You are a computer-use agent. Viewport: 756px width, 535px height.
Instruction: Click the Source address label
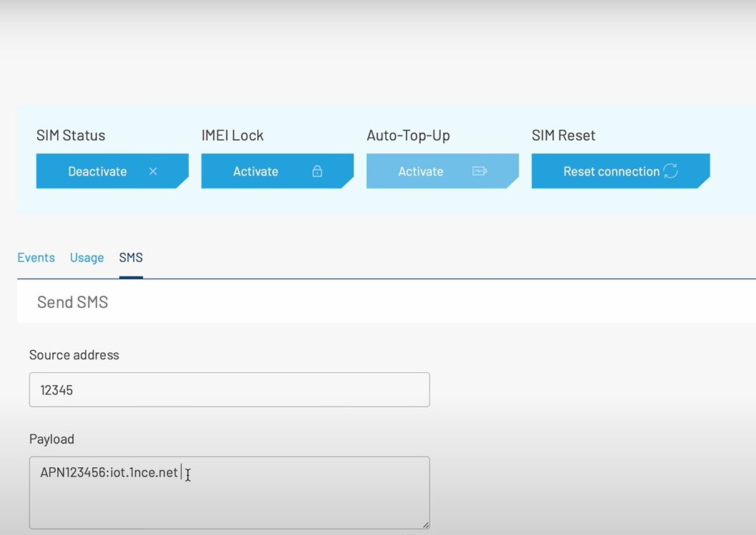tap(74, 355)
